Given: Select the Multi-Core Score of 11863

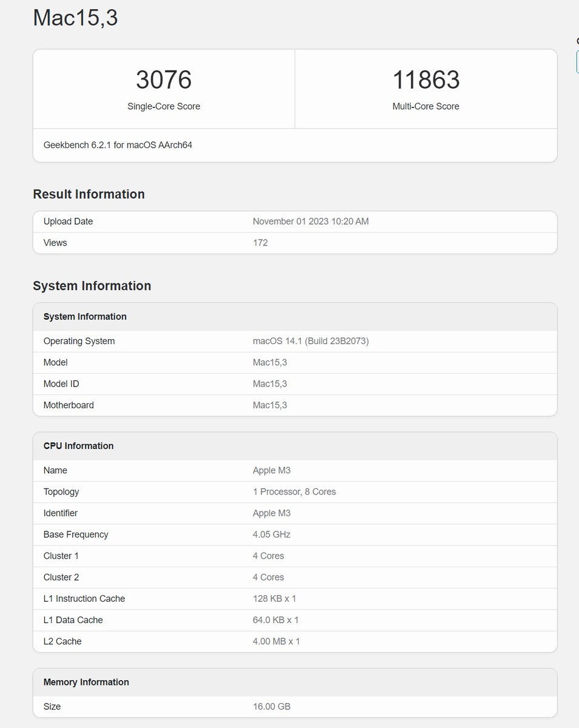Looking at the screenshot, I should click(x=426, y=79).
